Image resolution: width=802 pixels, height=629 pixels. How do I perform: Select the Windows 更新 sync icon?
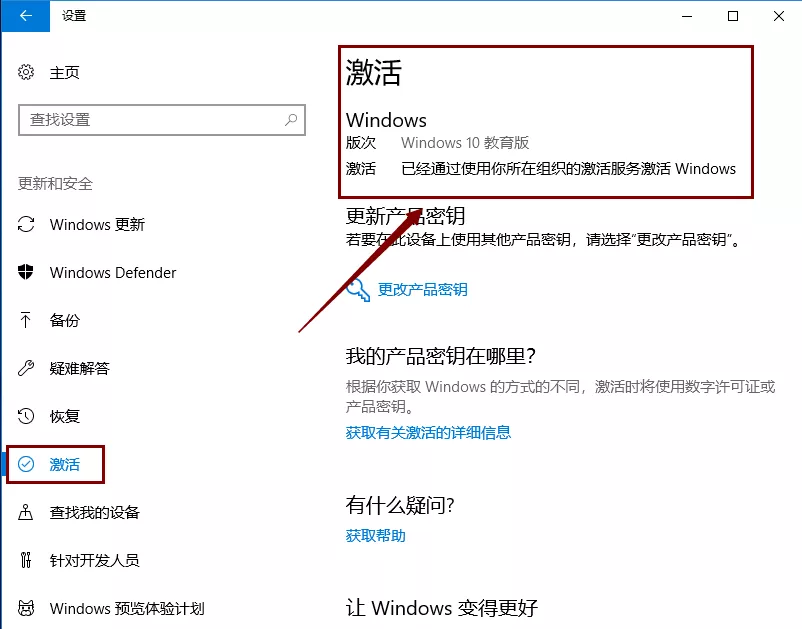click(x=26, y=224)
